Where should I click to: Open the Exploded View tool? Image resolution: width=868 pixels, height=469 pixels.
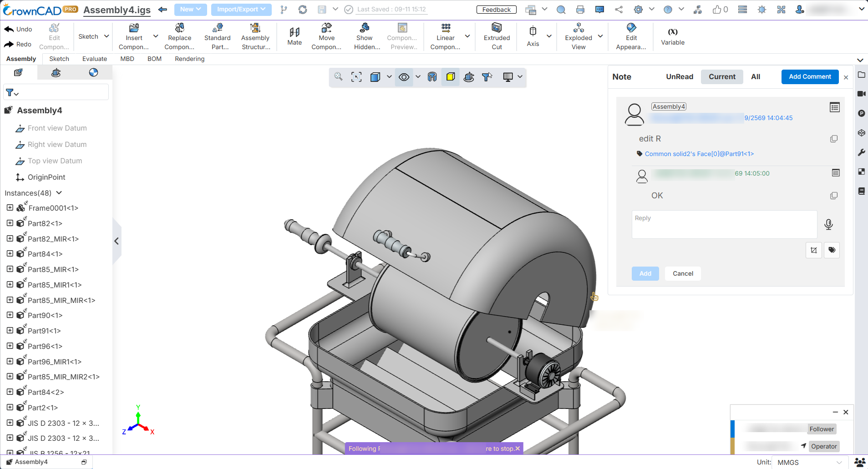point(579,36)
